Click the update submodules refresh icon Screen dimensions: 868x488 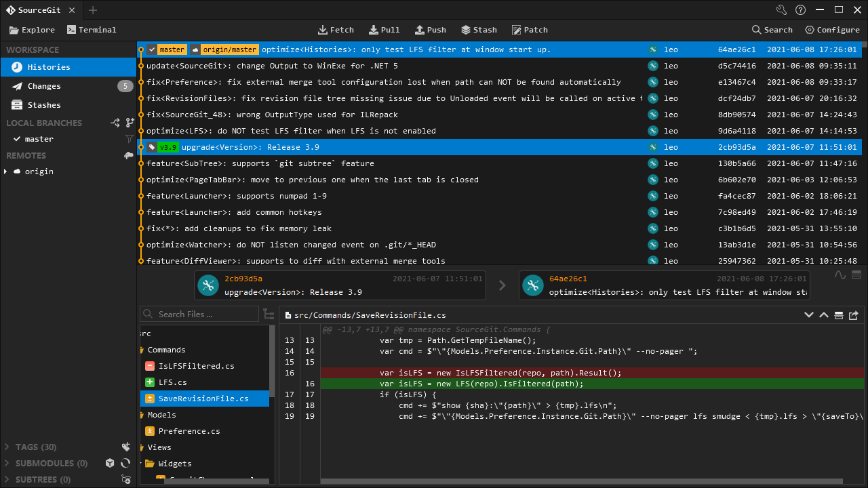coord(125,463)
